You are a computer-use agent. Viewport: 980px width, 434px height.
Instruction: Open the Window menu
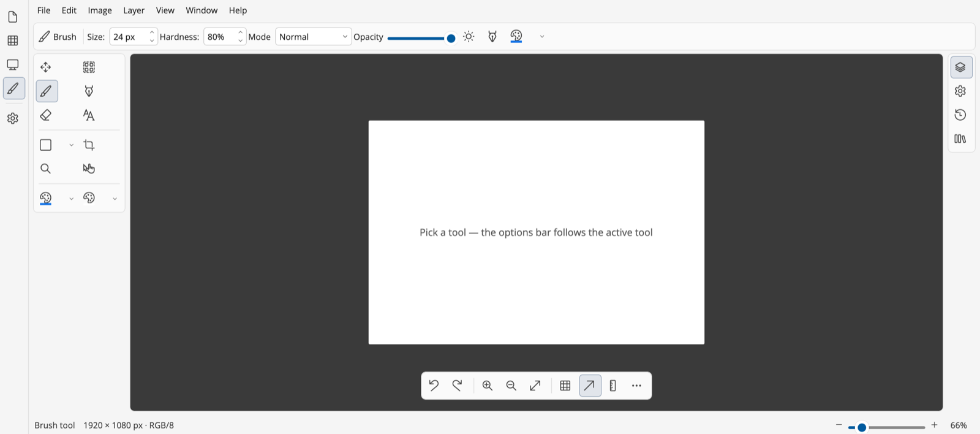[202, 10]
